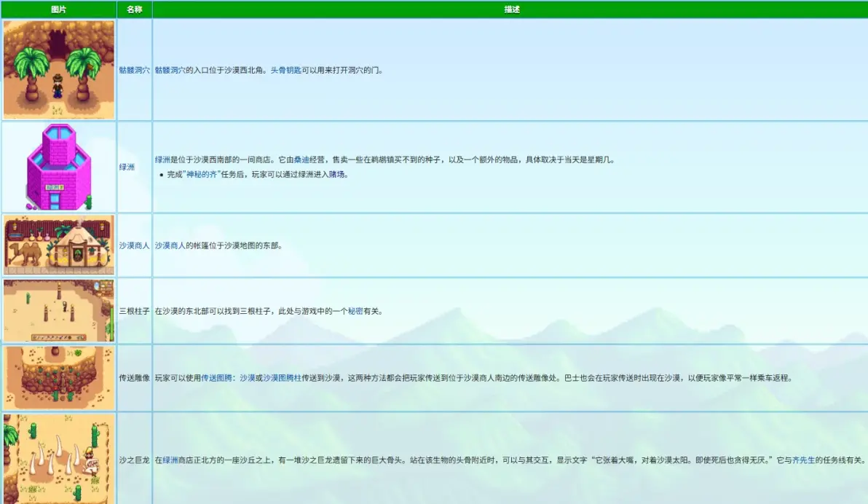Screen dimensions: 868x504
Task: Open the 沙漠图腾柱 link
Action: pos(282,378)
